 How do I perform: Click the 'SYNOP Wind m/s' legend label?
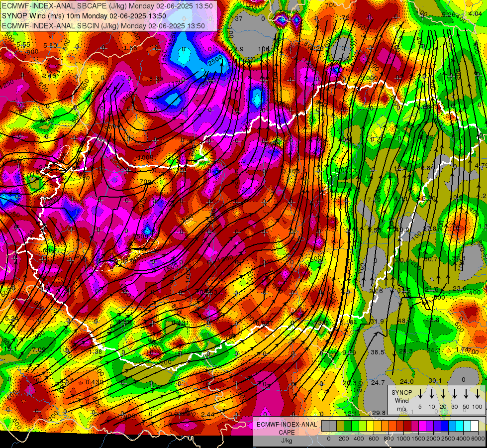click(401, 400)
